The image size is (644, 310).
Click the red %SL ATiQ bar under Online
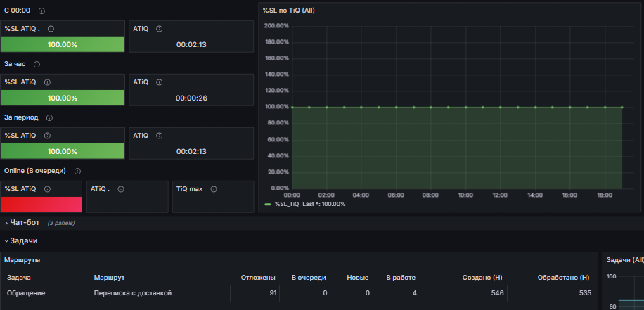(41, 205)
